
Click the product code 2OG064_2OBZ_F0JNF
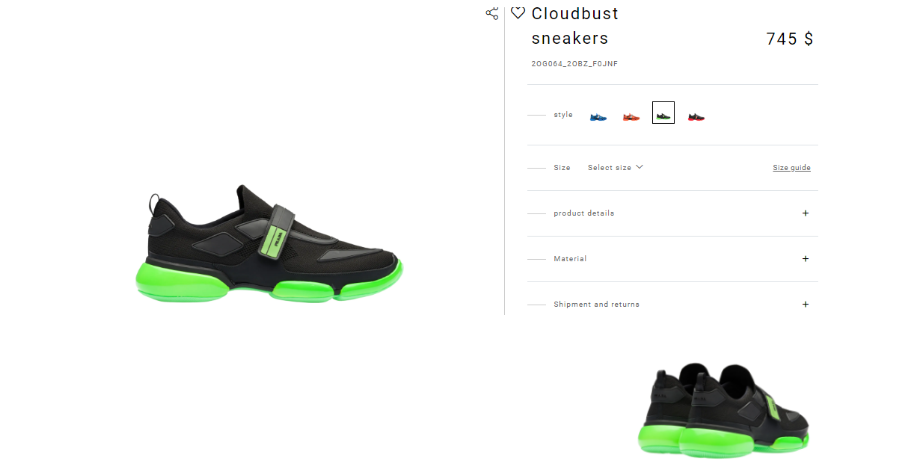(574, 63)
